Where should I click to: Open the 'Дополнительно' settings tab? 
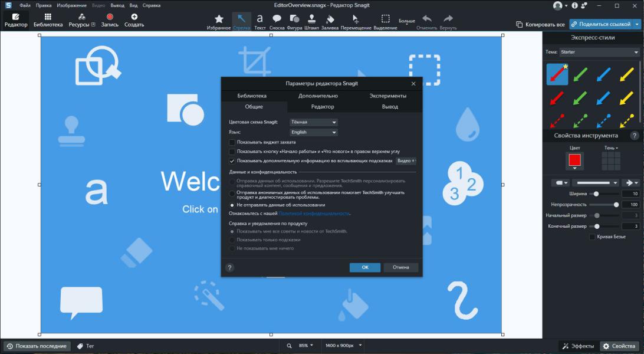coord(318,96)
